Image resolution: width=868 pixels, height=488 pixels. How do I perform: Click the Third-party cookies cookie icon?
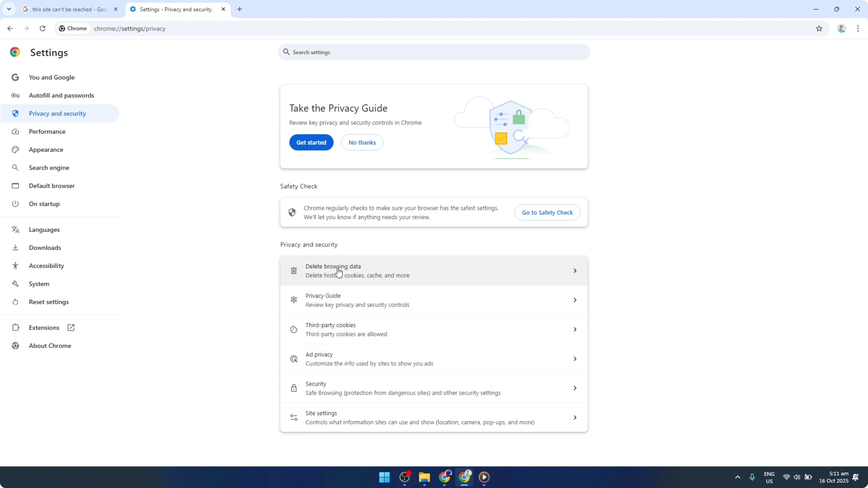click(294, 329)
